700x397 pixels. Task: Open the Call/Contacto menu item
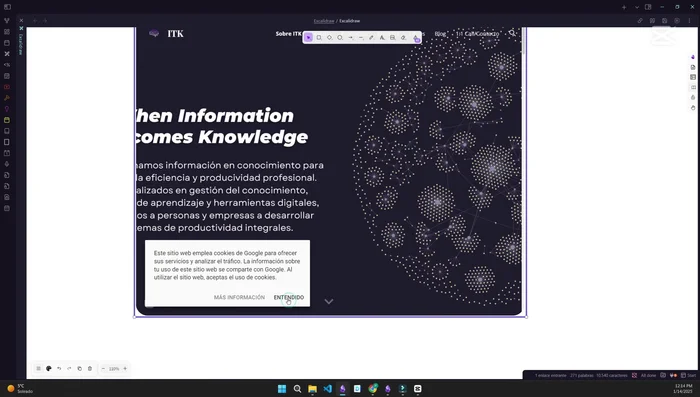pos(478,33)
